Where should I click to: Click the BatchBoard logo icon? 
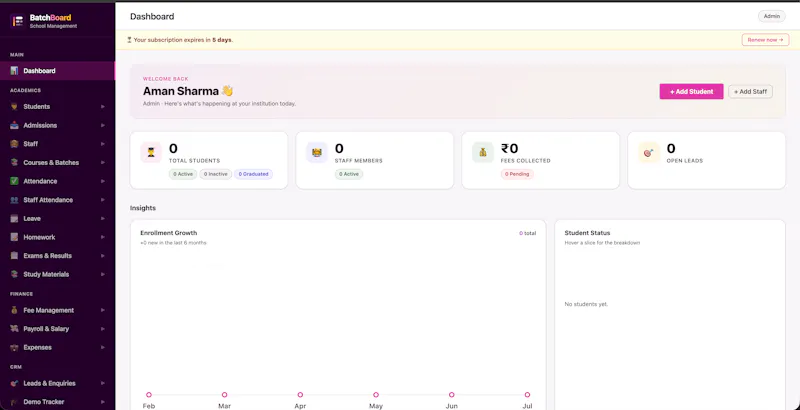coord(18,21)
